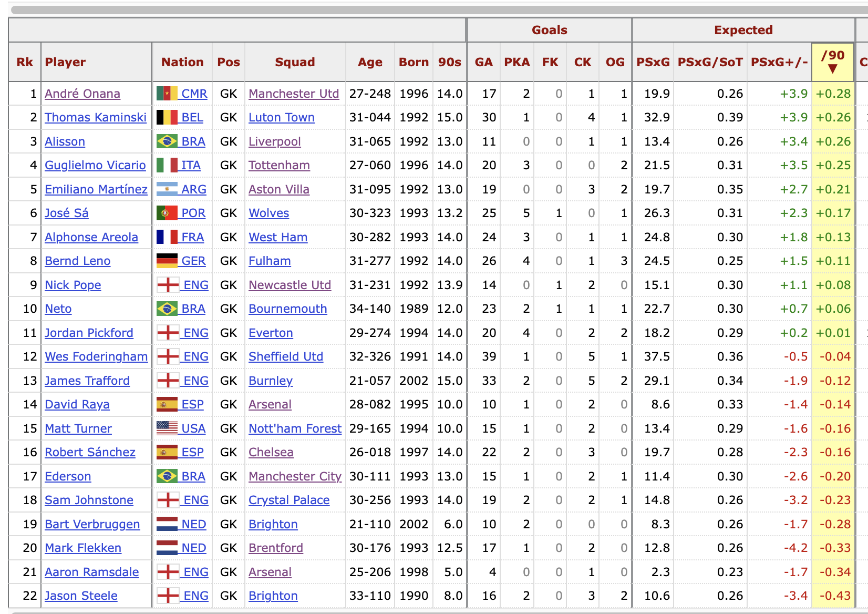Click horizontal scrollbar above table
868x614 pixels.
[x=439, y=10]
